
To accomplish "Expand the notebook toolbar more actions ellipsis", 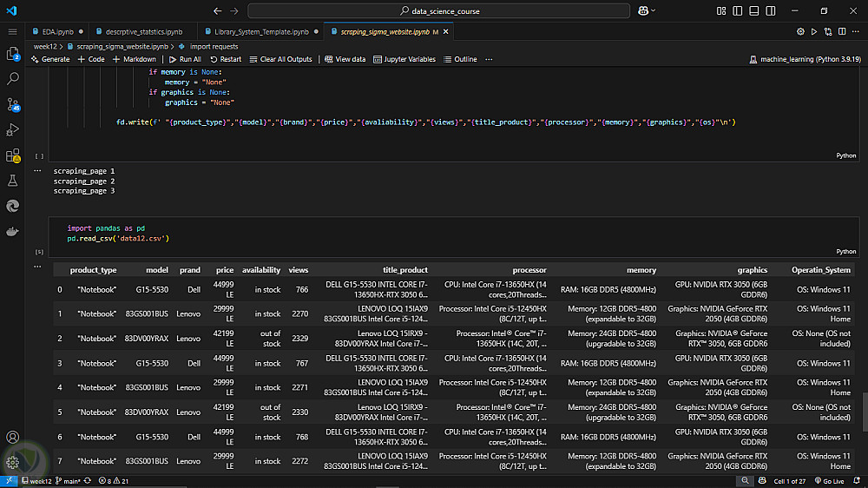I will 489,59.
